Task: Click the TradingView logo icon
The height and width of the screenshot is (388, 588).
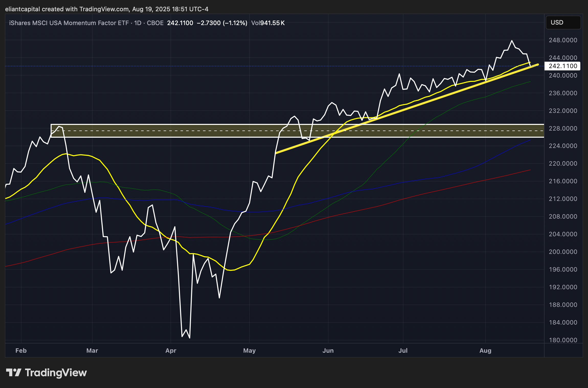Action: 13,372
